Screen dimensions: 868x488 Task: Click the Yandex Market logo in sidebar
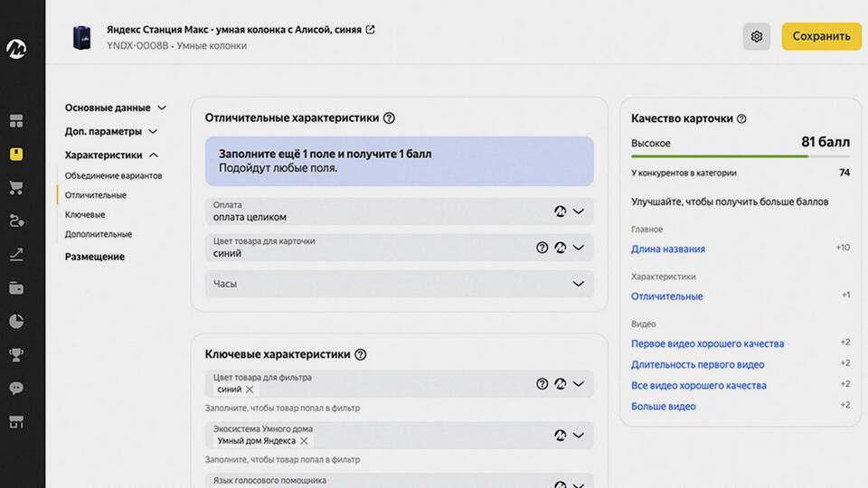[16, 48]
